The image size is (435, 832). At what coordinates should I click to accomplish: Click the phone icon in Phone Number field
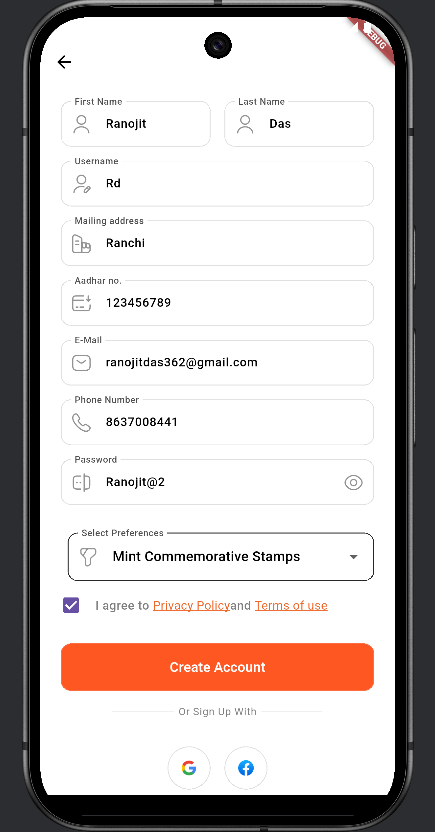(x=82, y=422)
